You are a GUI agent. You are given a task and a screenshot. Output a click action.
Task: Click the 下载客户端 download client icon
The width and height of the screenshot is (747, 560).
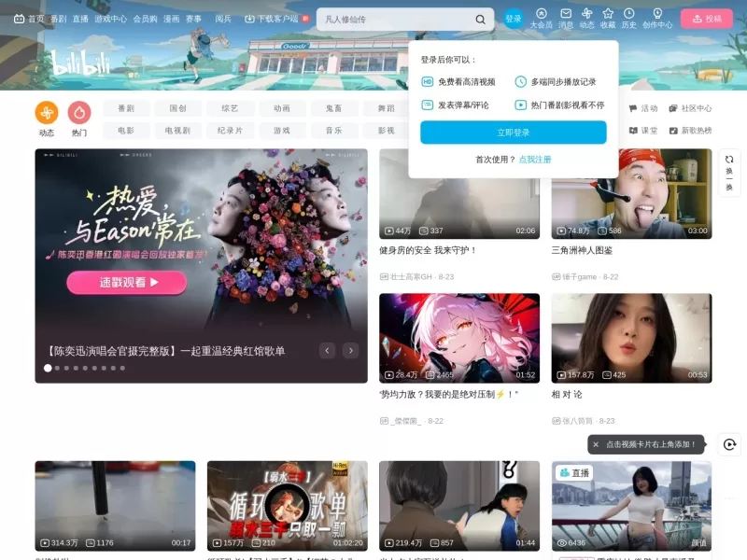pyautogui.click(x=250, y=18)
